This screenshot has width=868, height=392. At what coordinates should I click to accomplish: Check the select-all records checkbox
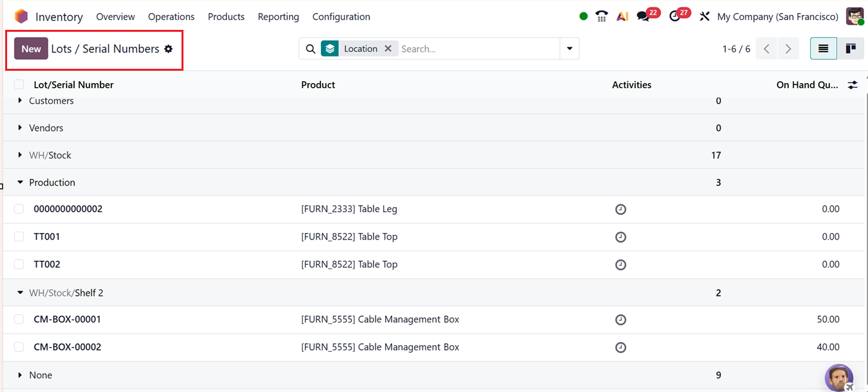click(x=19, y=84)
